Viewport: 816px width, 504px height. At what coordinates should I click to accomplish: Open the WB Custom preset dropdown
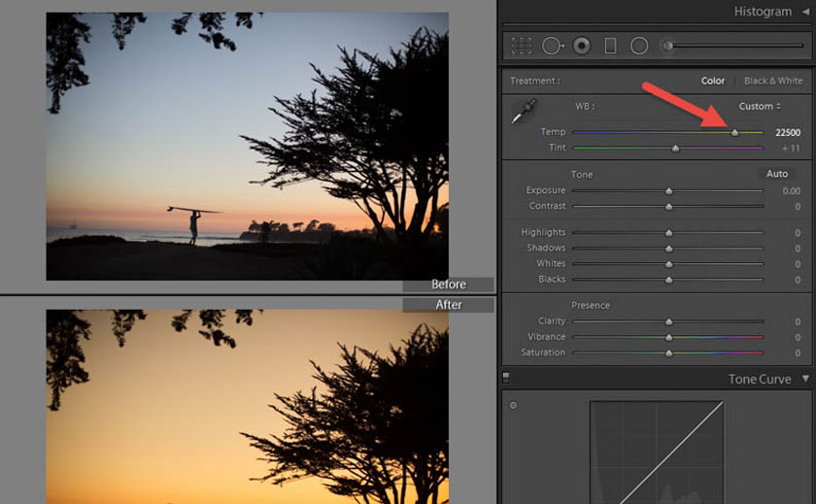point(760,107)
